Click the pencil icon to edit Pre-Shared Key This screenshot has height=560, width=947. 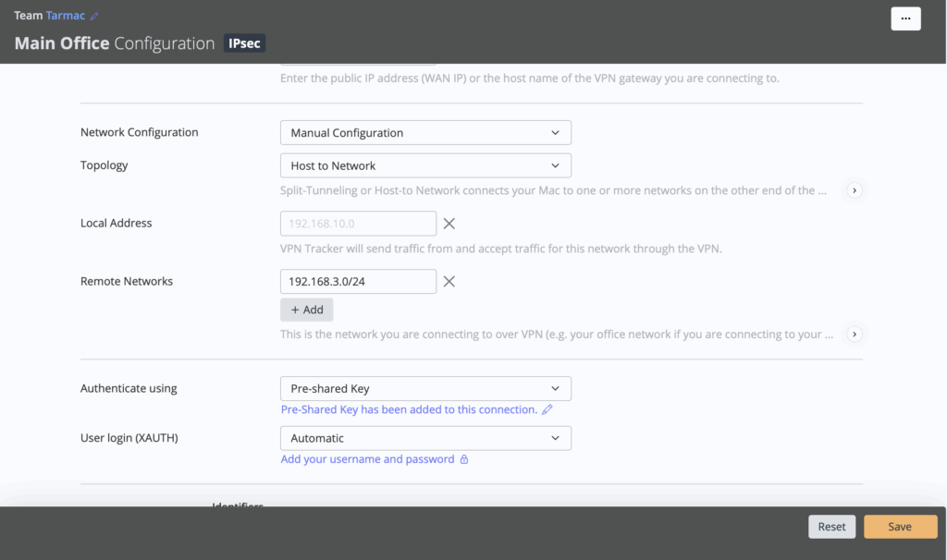(547, 409)
